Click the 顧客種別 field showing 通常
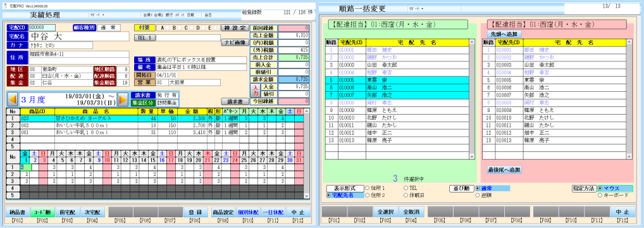 tap(108, 28)
